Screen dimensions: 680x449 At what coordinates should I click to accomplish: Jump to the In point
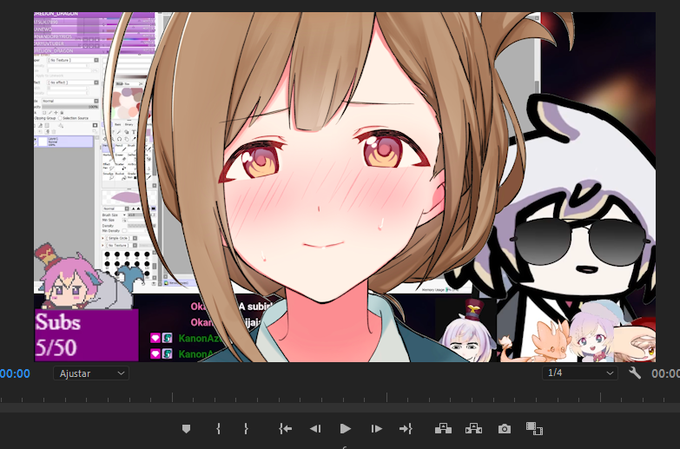[285, 429]
